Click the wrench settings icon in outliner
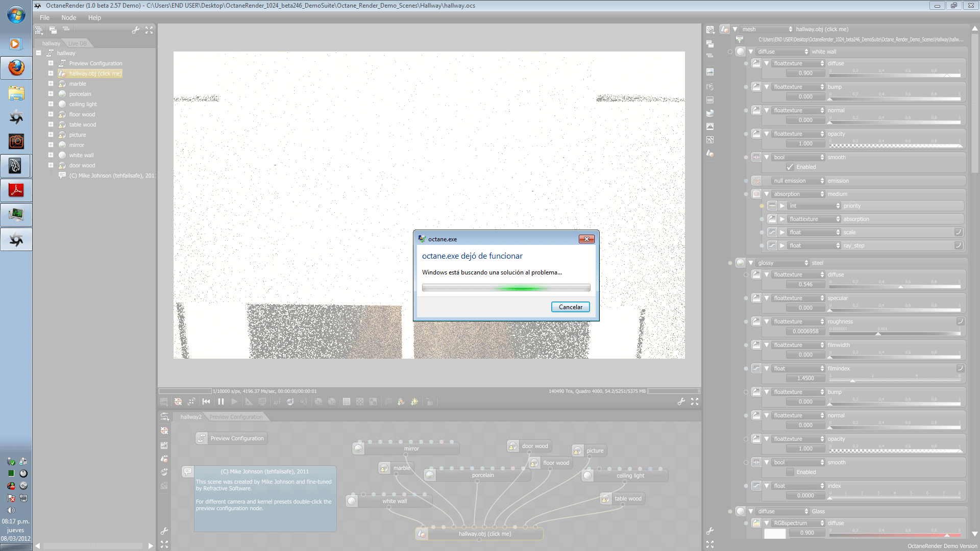980x551 pixels. pyautogui.click(x=135, y=31)
